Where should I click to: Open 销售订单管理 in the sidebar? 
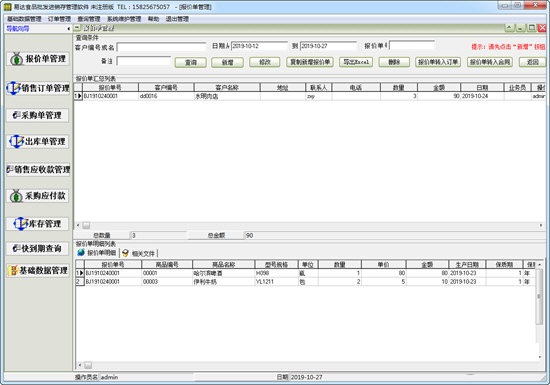38,88
